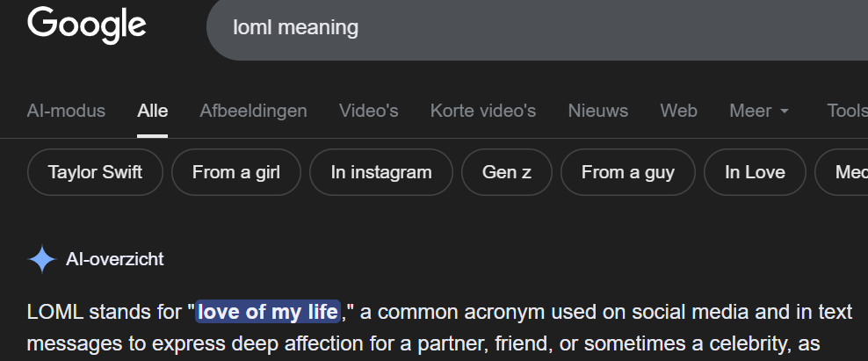Click the 'loml meaning' search field
The height and width of the screenshot is (361, 868).
527,28
